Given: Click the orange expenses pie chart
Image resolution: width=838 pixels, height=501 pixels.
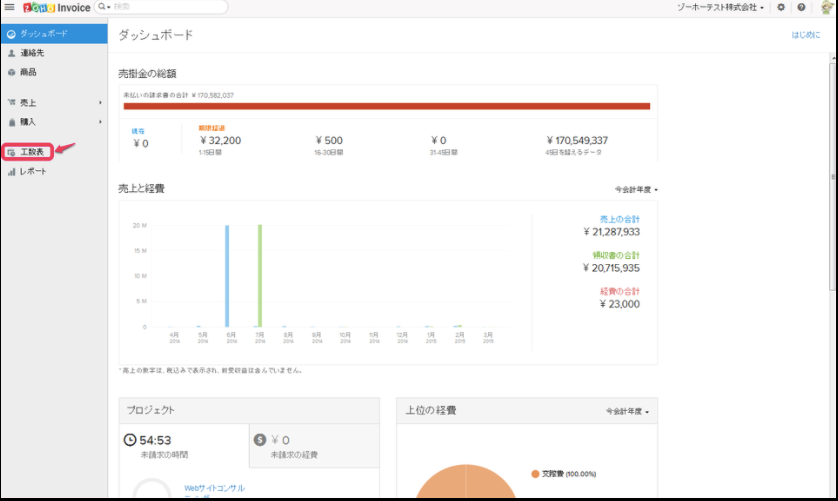Looking at the screenshot, I should (x=465, y=481).
